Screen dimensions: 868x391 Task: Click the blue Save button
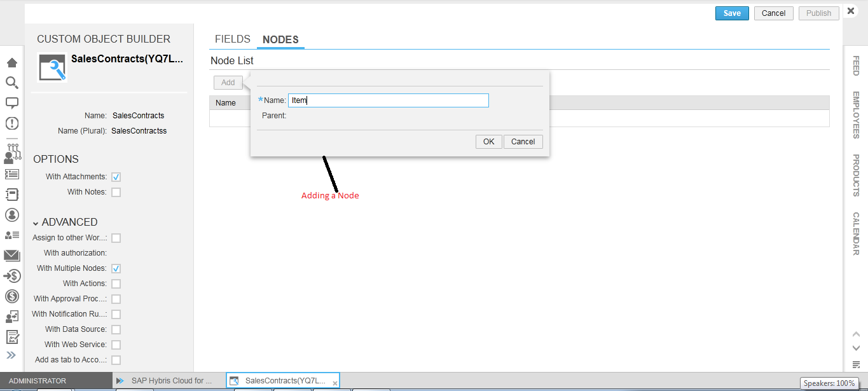[x=732, y=13]
